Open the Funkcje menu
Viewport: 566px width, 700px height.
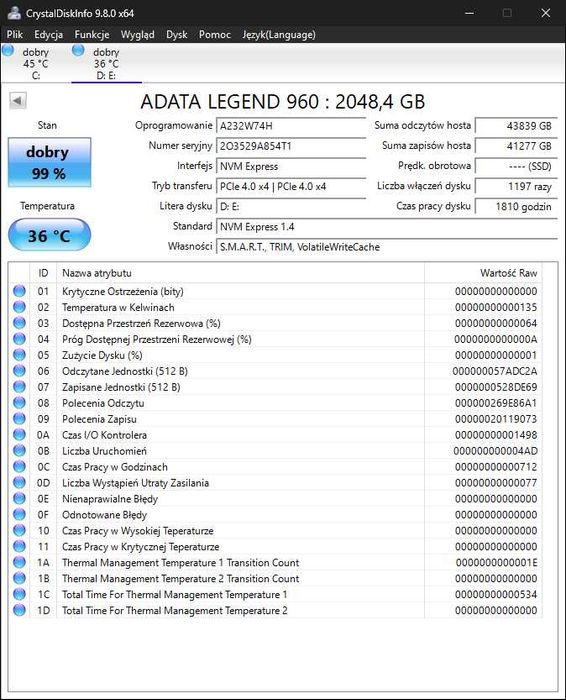92,34
